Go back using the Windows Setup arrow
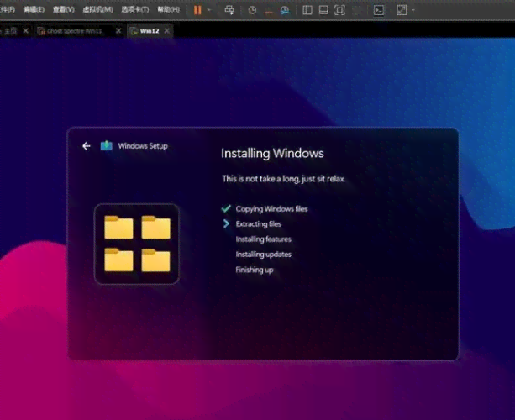 click(87, 146)
